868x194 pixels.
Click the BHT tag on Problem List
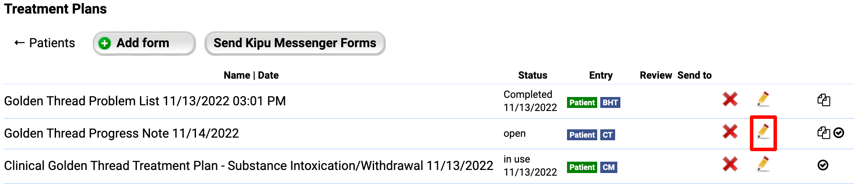610,103
